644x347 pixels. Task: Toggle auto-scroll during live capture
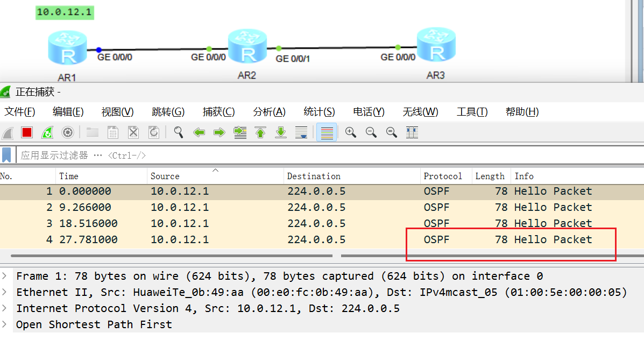tap(301, 132)
